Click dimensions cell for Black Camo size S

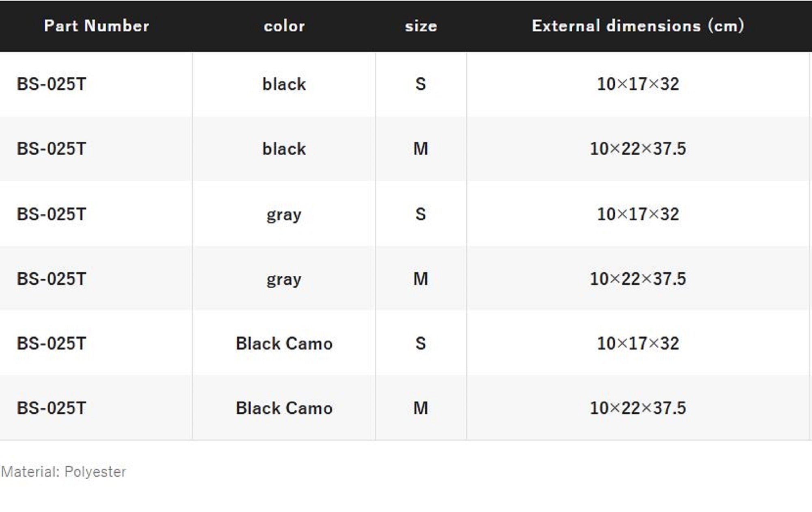[x=638, y=343]
